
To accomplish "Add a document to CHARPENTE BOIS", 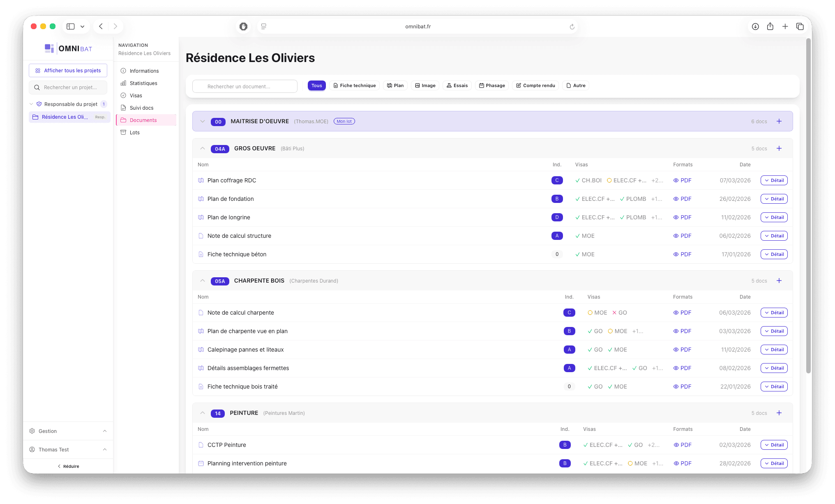I will [x=779, y=281].
